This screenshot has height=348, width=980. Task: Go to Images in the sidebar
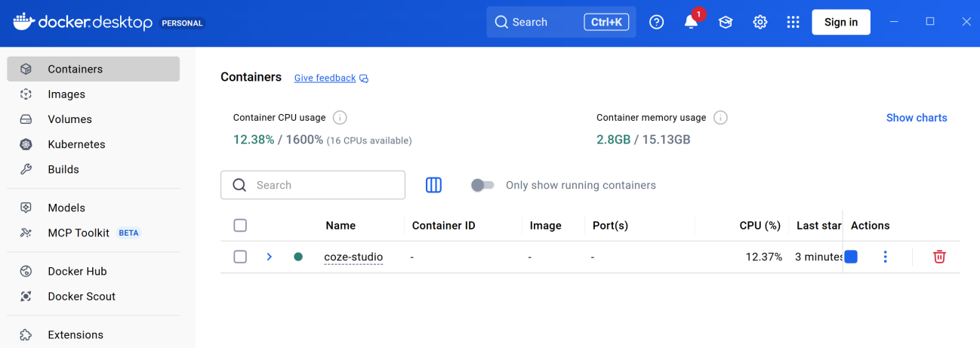click(x=94, y=94)
